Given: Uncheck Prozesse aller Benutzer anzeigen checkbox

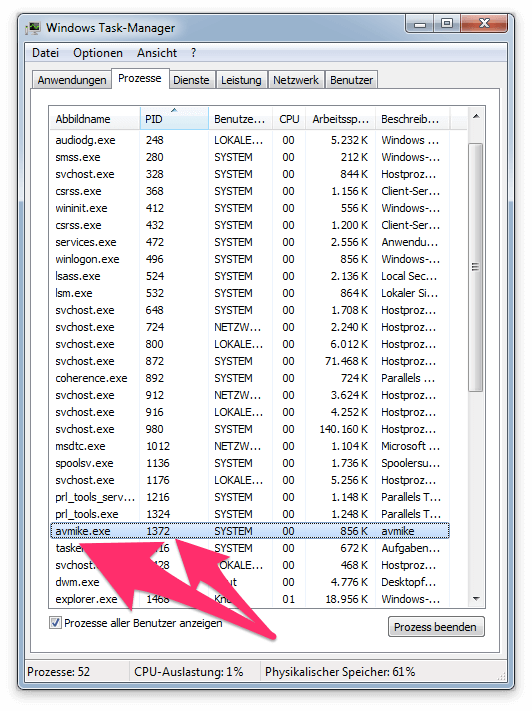Looking at the screenshot, I should 55,623.
